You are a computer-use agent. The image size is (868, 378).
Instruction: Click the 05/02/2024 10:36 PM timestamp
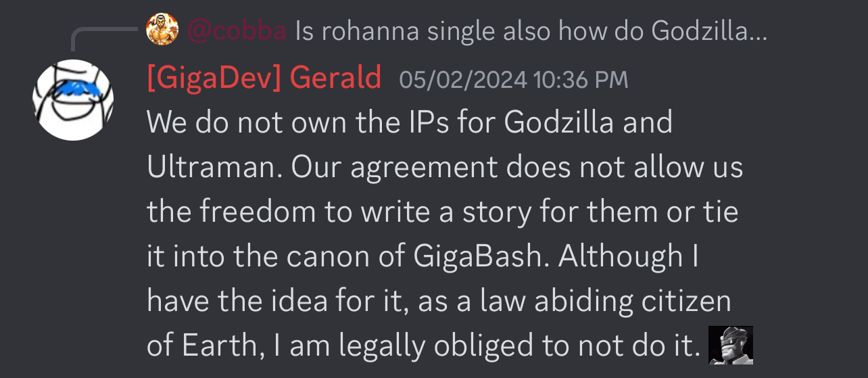pyautogui.click(x=514, y=80)
